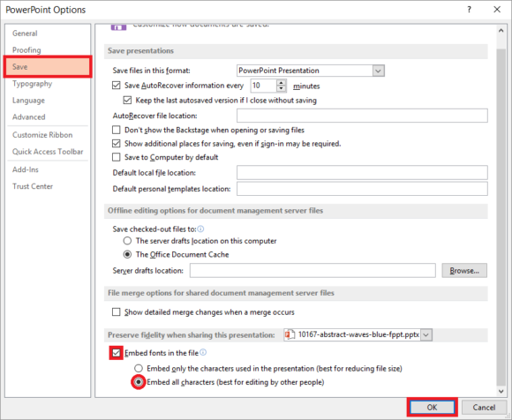Viewport: 512px width, 420px height.
Task: Enable Don't show the Backstage checkbox
Action: (x=116, y=130)
